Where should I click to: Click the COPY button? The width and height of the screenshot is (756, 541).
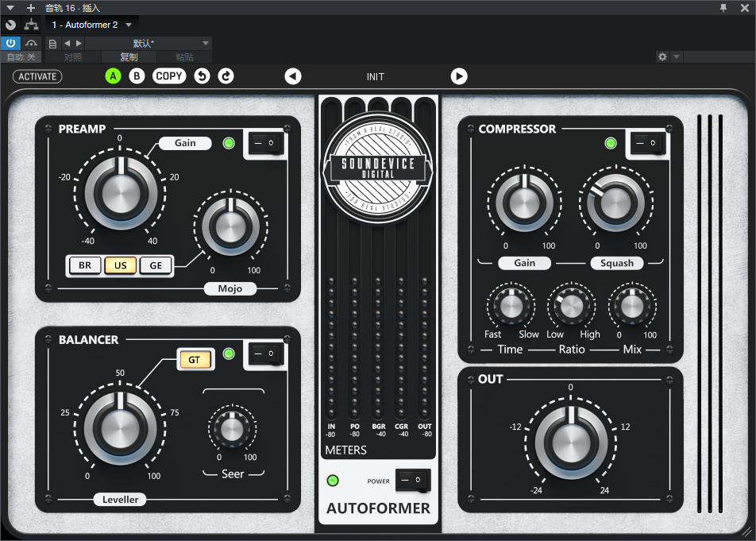coord(168,76)
